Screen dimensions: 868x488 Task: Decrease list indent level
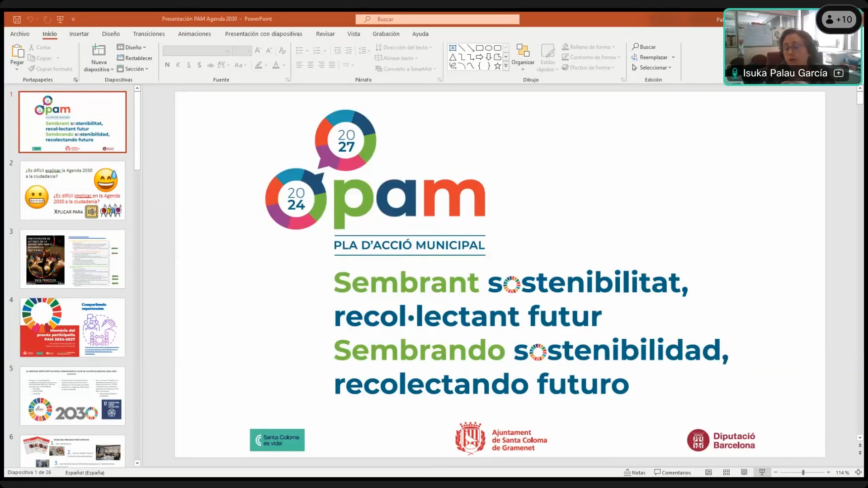[x=338, y=51]
